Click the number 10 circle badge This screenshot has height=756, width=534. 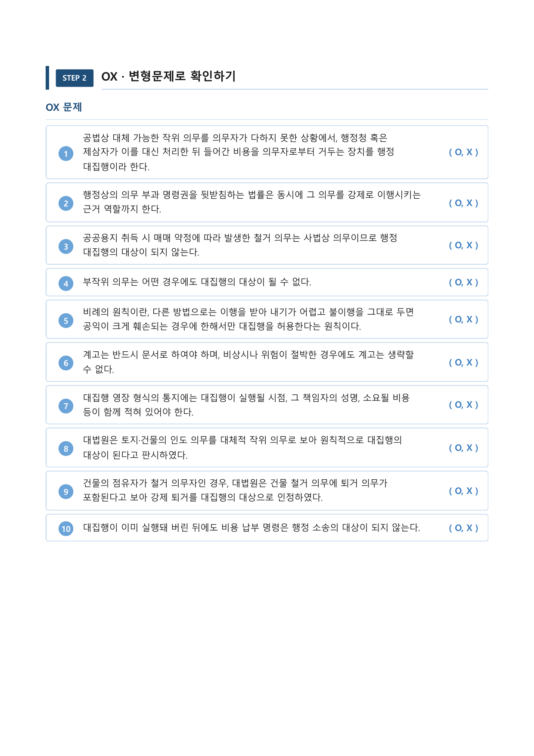66,528
